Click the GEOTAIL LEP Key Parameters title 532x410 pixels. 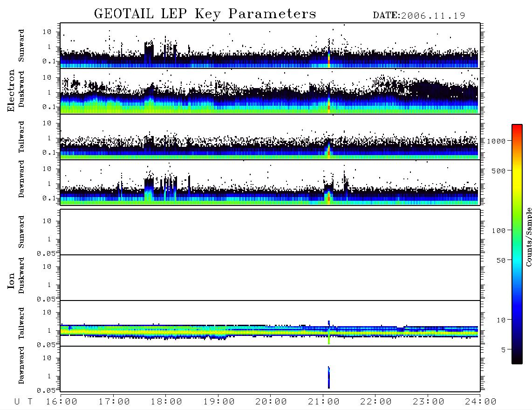pos(205,14)
